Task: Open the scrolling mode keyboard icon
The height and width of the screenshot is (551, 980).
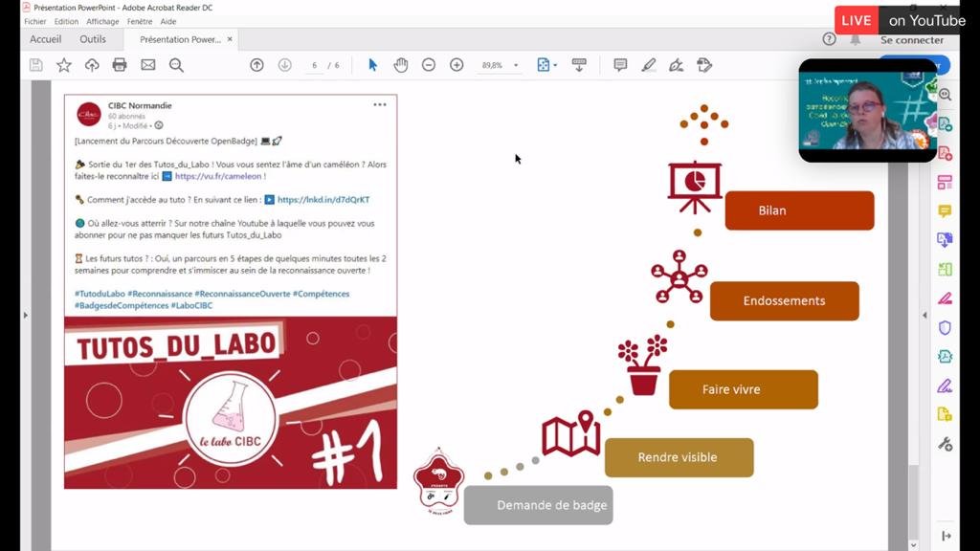Action: click(579, 65)
